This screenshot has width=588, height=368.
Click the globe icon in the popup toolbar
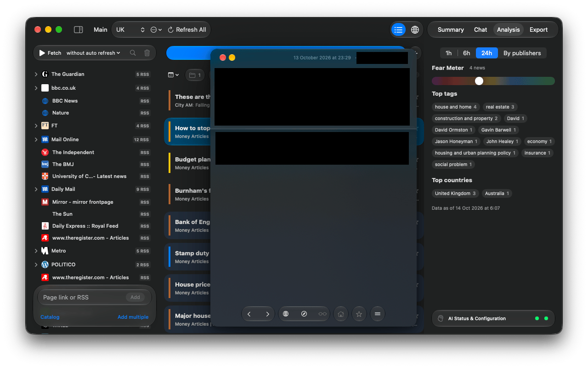click(286, 314)
